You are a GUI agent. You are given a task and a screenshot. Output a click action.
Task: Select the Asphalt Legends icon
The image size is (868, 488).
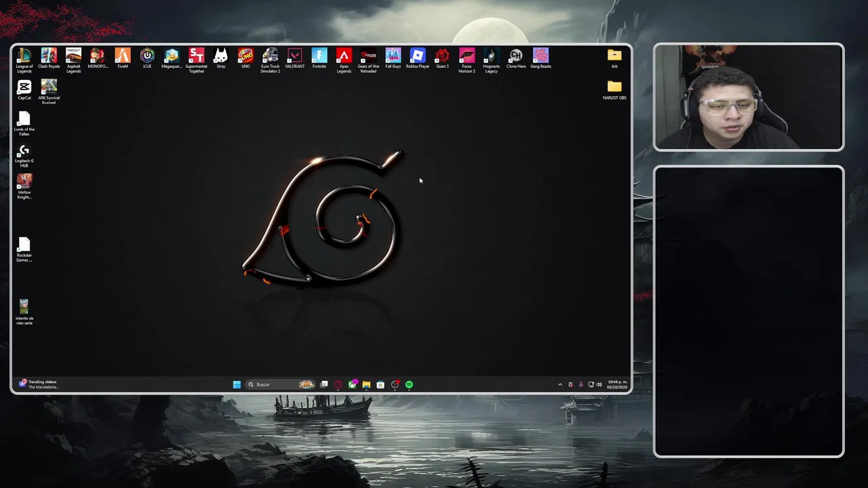[x=73, y=60]
